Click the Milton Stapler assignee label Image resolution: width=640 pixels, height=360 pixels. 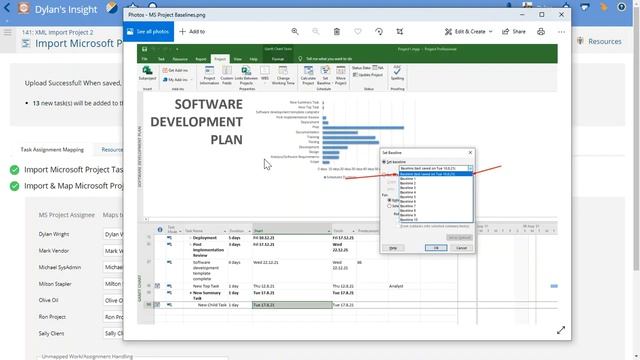[55, 284]
